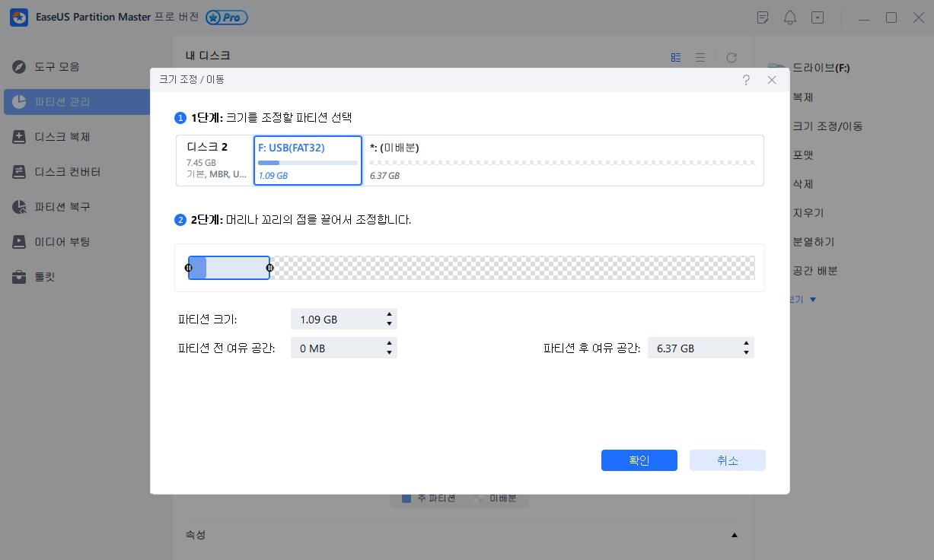This screenshot has height=560, width=934.
Task: Confirm with the 확인 button
Action: click(x=639, y=460)
